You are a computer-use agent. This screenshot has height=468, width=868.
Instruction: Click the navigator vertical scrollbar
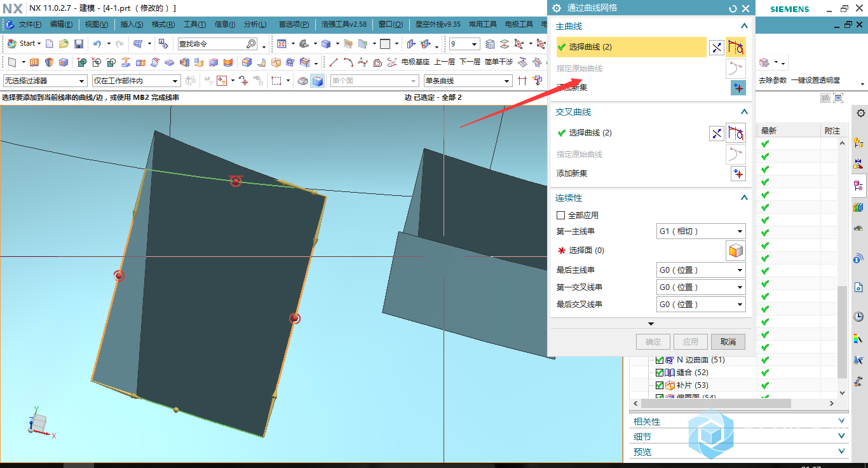pos(843,331)
